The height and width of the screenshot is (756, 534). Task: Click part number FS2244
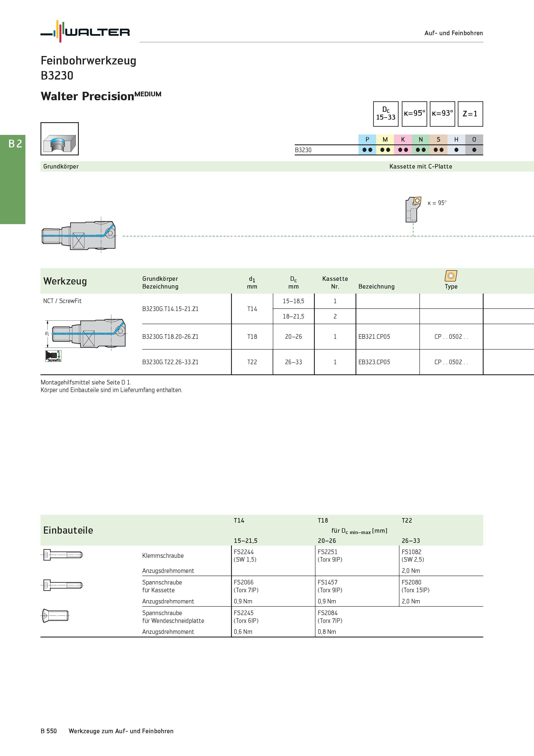244,552
